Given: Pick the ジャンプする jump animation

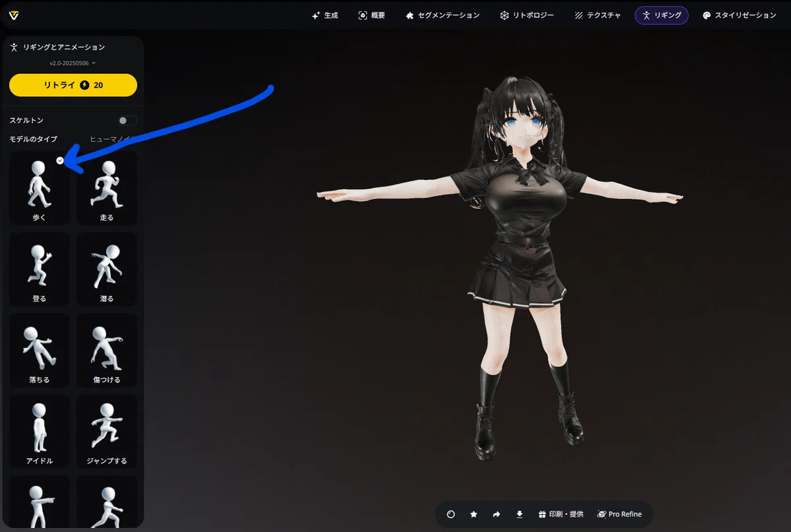Looking at the screenshot, I should [x=107, y=432].
